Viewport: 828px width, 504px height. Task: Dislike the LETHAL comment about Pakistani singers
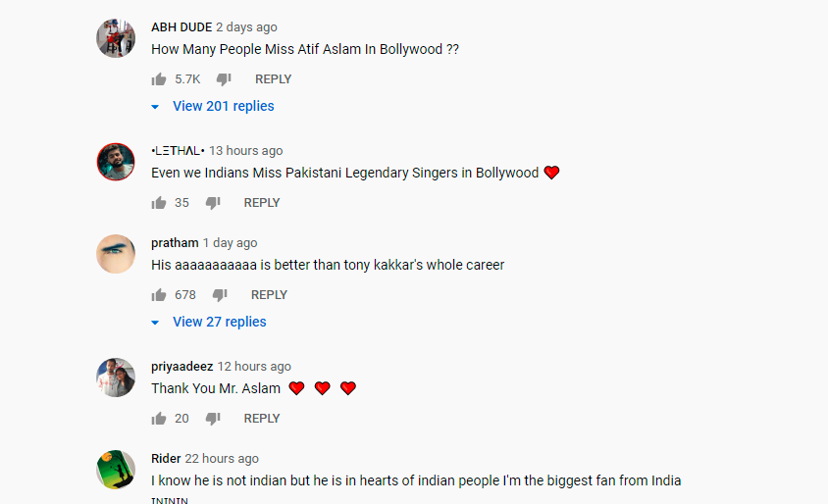click(x=213, y=203)
